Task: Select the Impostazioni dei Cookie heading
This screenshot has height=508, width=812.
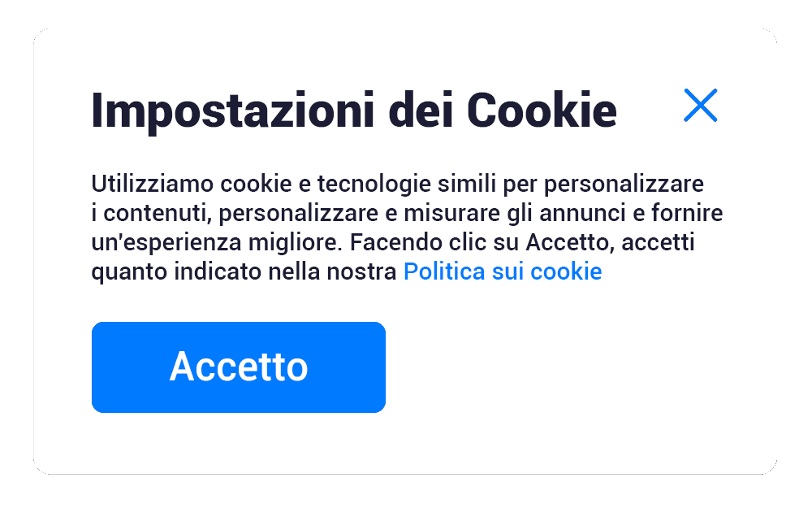Action: pos(354,111)
